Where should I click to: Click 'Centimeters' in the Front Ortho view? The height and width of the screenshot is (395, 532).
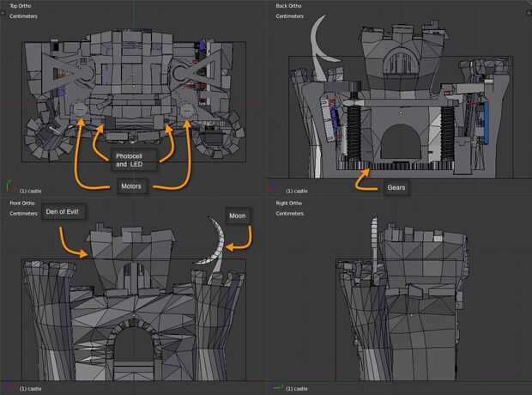coord(23,214)
